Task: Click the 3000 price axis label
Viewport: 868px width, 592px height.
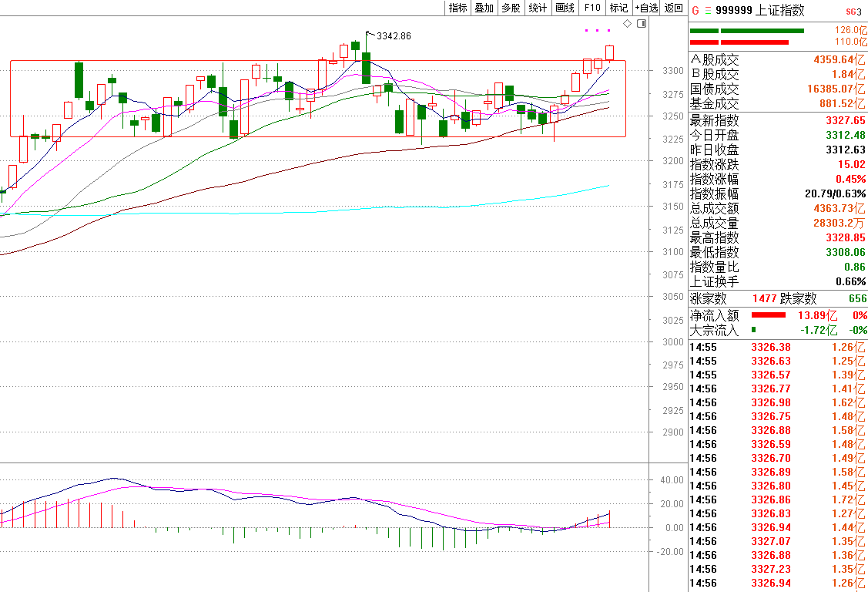Action: point(673,342)
